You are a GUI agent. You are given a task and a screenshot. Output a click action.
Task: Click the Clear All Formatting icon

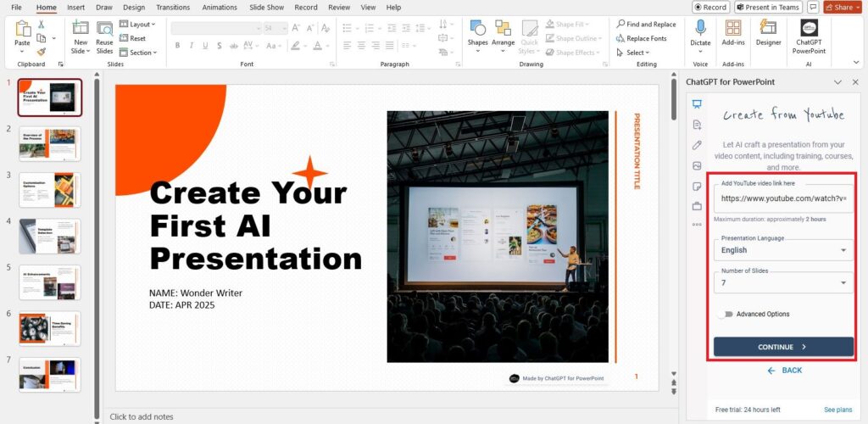pos(325,28)
